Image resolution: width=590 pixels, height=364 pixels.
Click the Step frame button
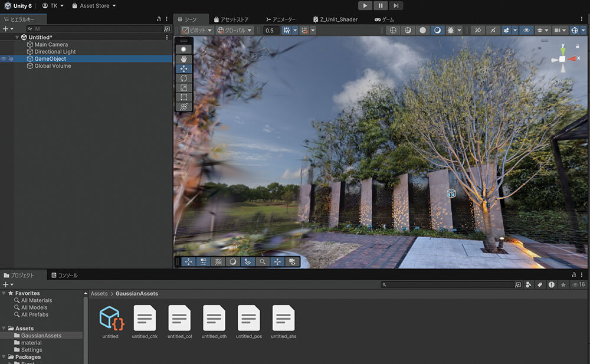pos(396,5)
